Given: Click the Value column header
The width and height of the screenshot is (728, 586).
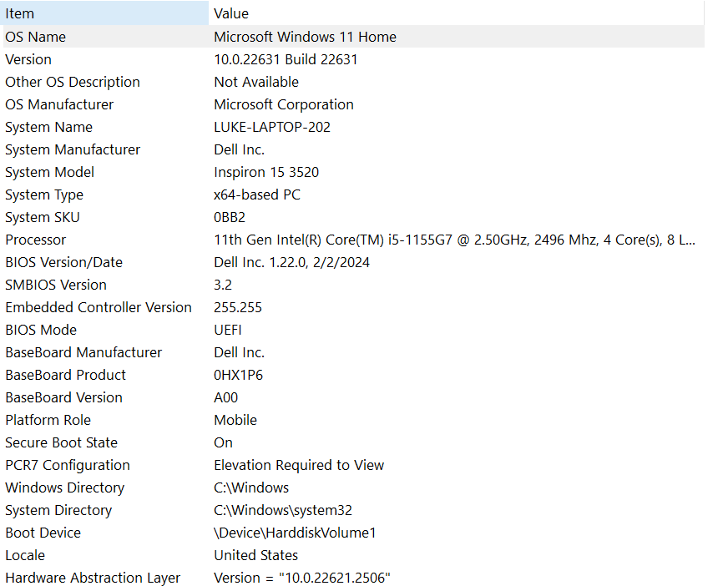Looking at the screenshot, I should click(457, 13).
